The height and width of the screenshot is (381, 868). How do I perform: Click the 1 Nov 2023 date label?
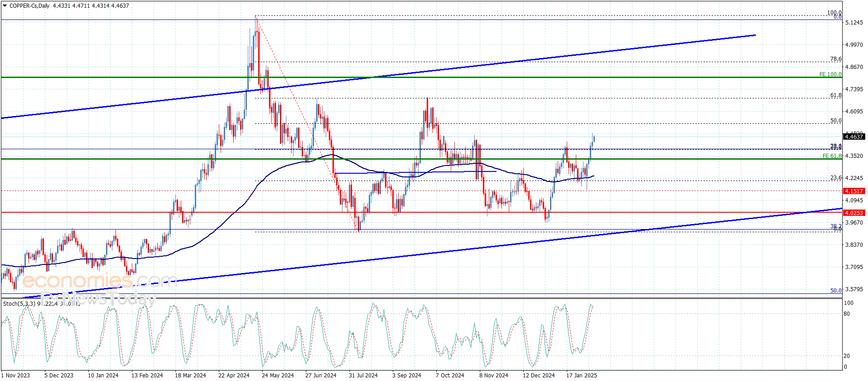point(16,375)
